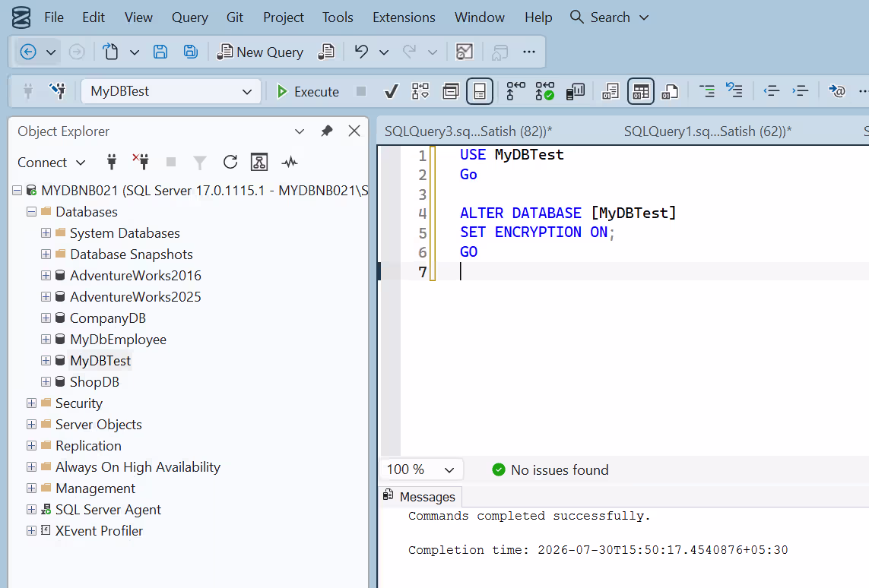Viewport: 869px width, 588px height.
Task: Open the general toolbar overflow ellipsis
Action: [529, 52]
